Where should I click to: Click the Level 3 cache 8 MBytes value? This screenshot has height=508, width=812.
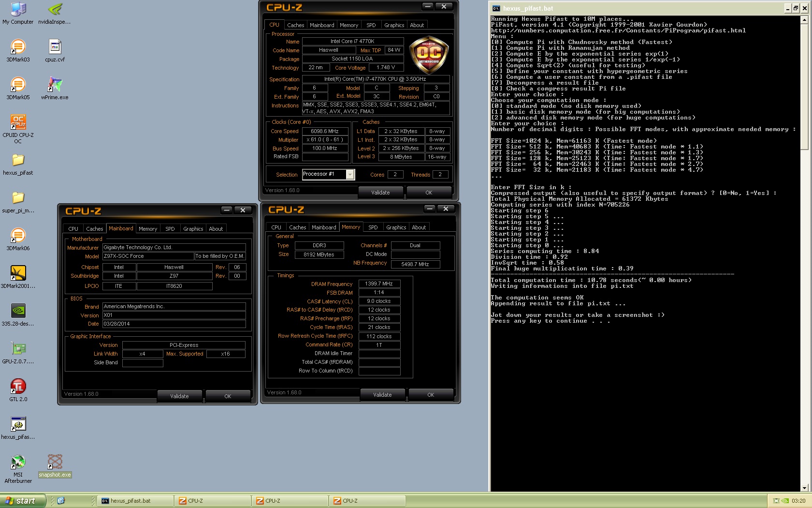click(401, 157)
